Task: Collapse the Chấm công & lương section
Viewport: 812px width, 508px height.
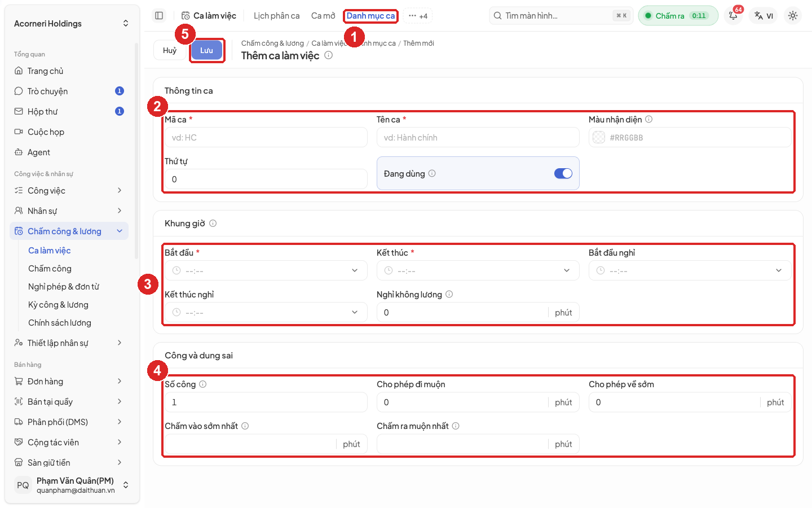Action: click(69, 231)
